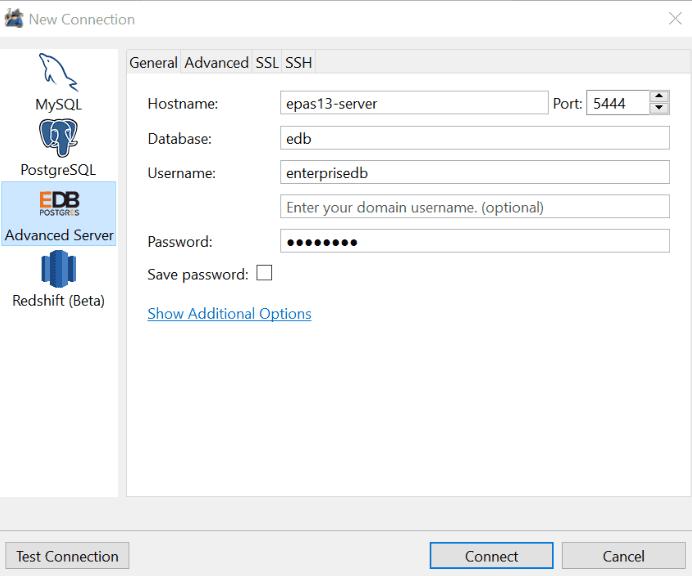Cancel the new connection dialog

pyautogui.click(x=623, y=556)
